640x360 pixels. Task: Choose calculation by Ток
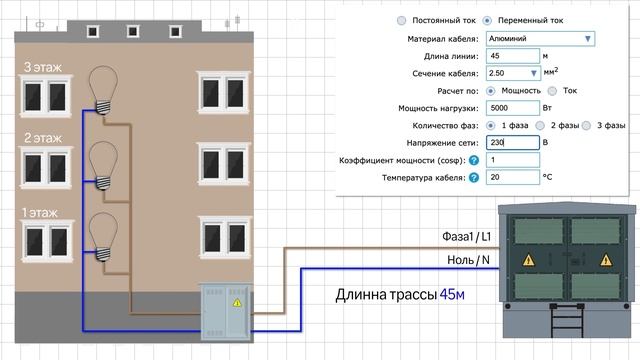point(552,91)
